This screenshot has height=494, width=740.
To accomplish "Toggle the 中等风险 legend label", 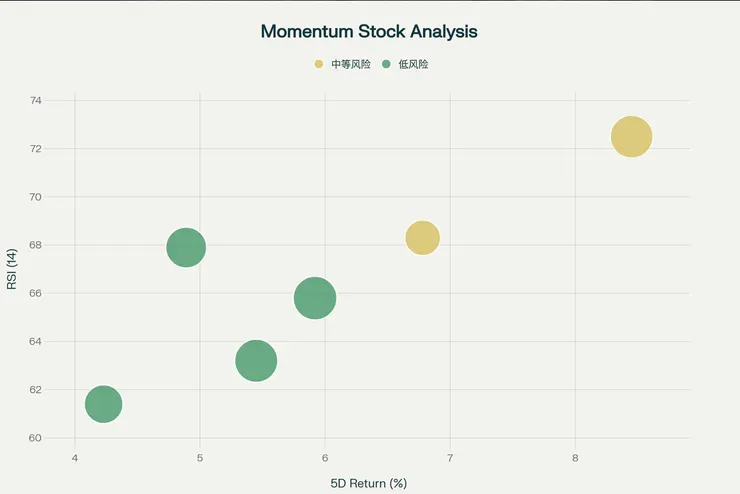I will 351,64.
